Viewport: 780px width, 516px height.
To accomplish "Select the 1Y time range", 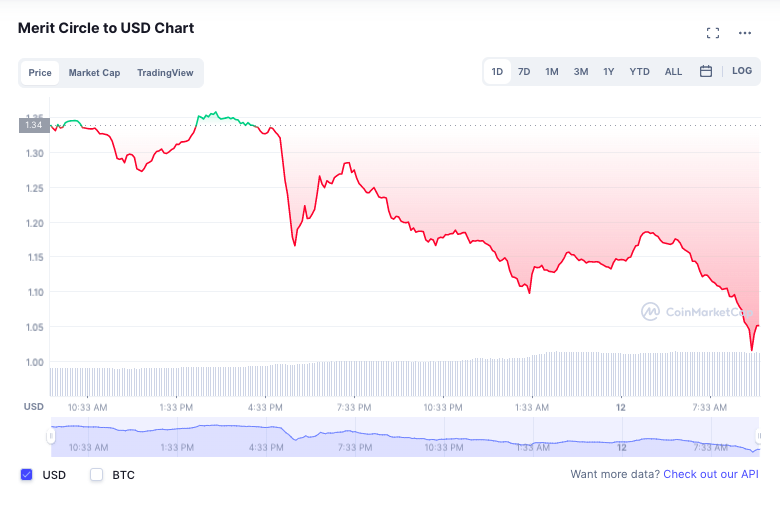I will [609, 72].
